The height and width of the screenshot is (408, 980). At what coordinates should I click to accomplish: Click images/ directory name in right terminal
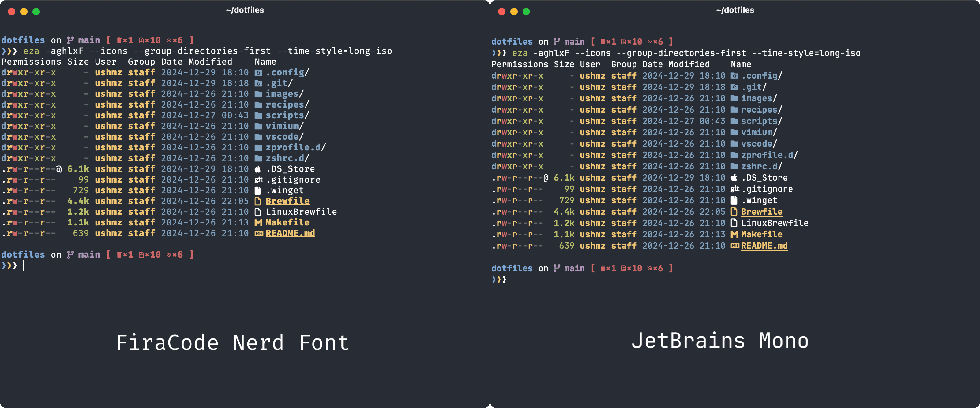[x=759, y=98]
